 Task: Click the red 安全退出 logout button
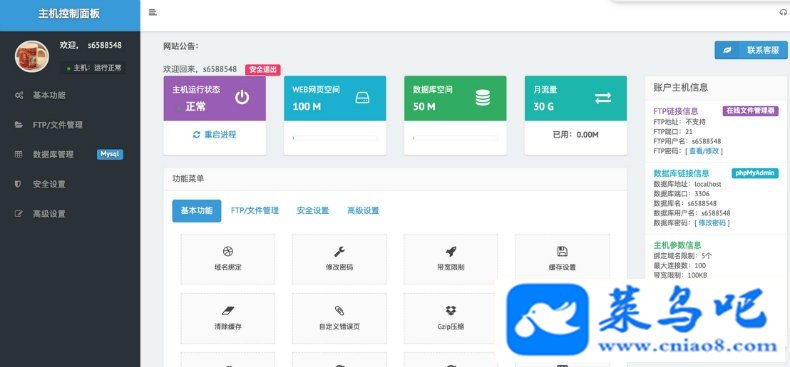263,70
